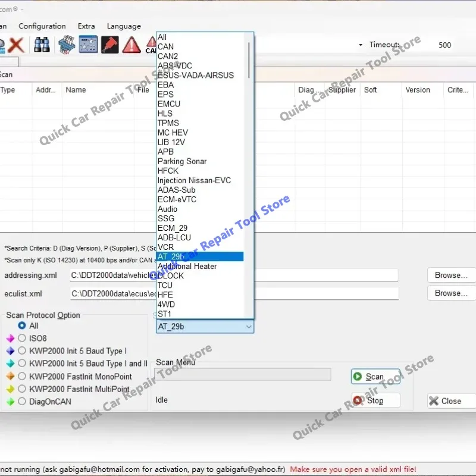This screenshot has height=476, width=476.
Task: Open the Language menu
Action: click(124, 26)
